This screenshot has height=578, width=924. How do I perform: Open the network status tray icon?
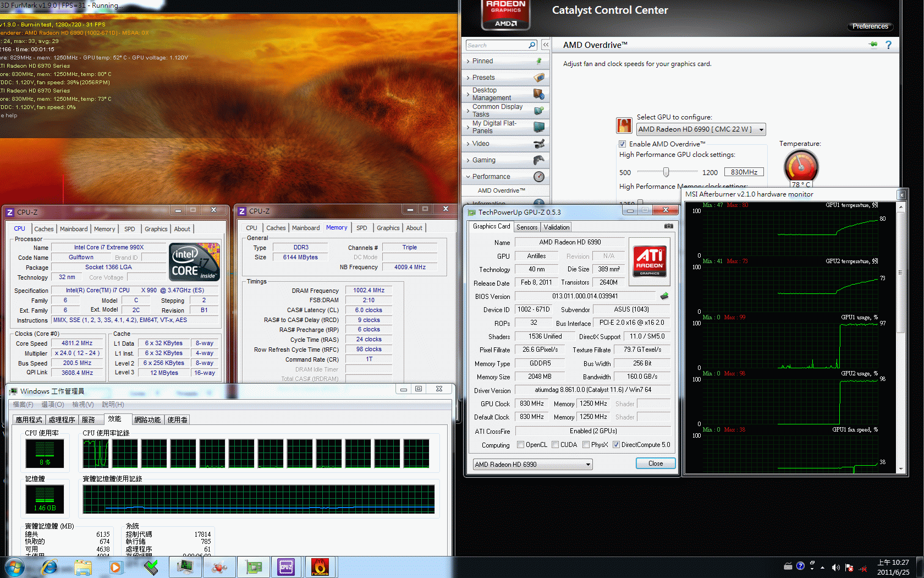(x=862, y=568)
